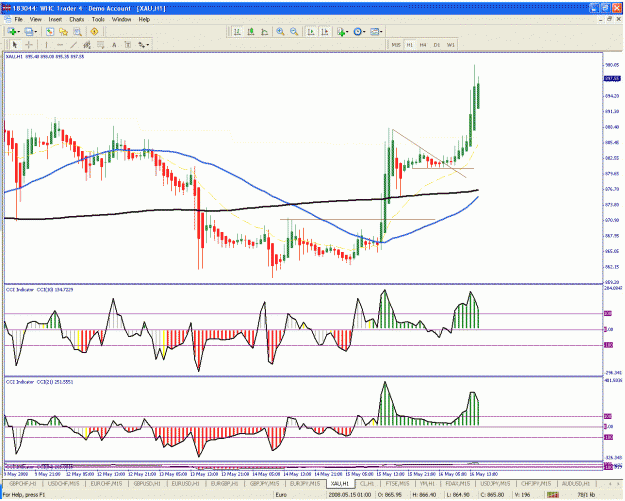625x501 pixels.
Task: Click the current price label on price axis
Action: pyautogui.click(x=612, y=79)
